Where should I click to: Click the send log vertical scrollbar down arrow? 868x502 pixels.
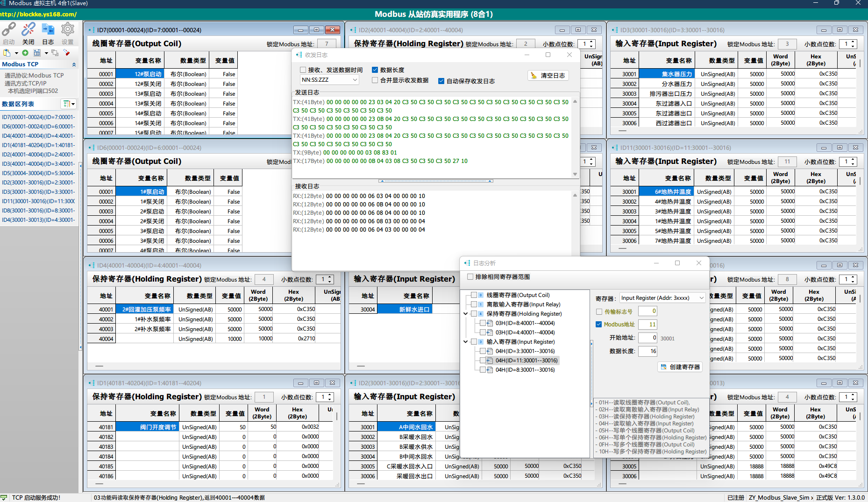[575, 174]
